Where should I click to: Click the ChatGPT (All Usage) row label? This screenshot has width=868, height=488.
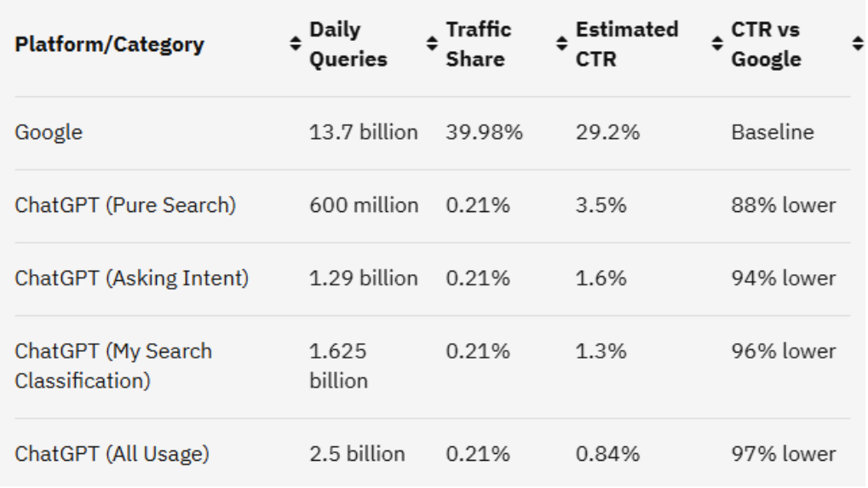pos(112,454)
